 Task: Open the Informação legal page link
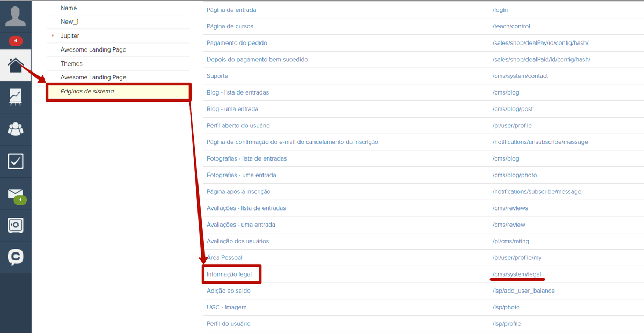229,274
